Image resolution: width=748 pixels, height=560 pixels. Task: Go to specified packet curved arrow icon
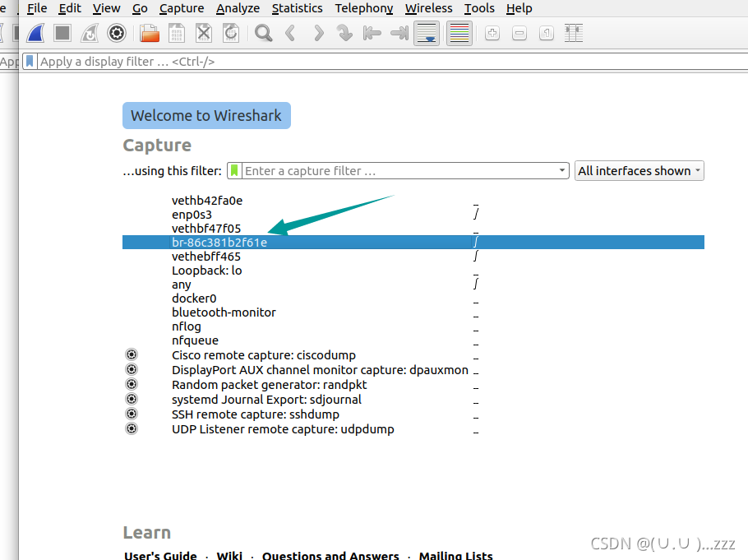coord(344,34)
